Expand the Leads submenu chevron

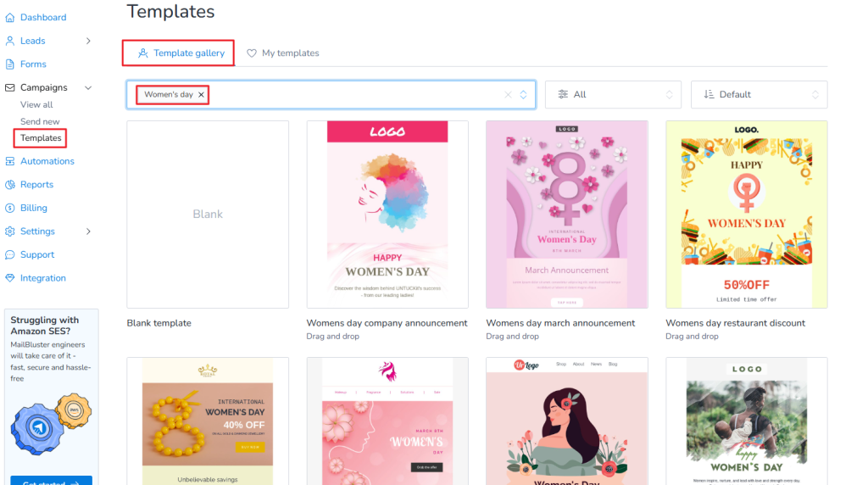click(88, 41)
